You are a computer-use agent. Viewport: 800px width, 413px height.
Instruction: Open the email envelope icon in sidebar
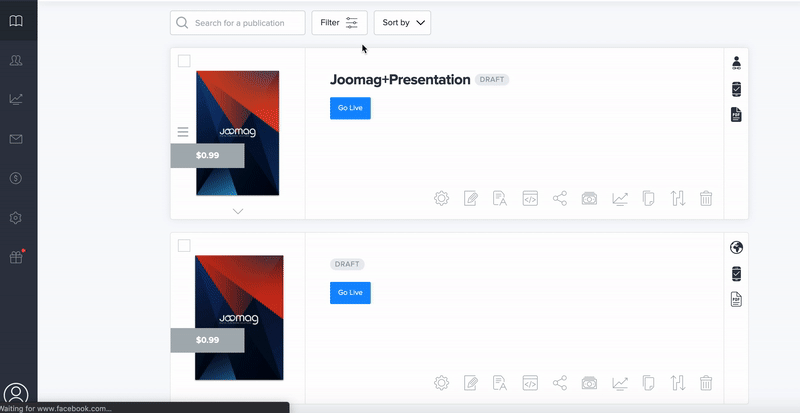pos(16,139)
